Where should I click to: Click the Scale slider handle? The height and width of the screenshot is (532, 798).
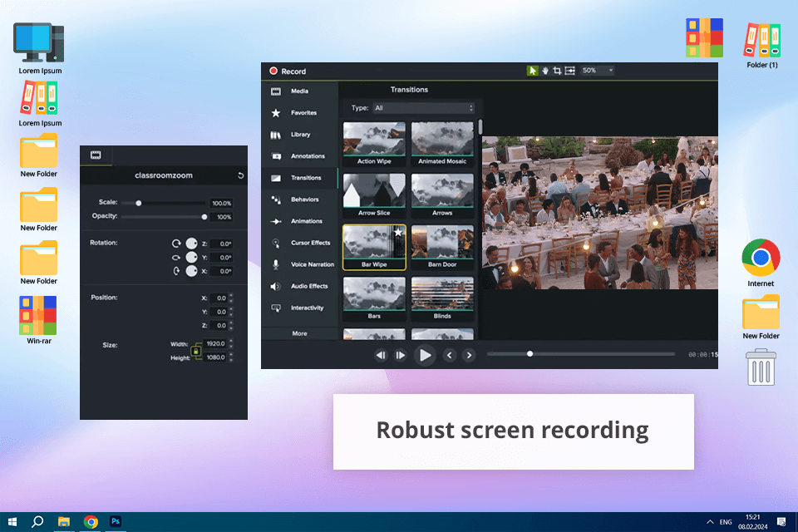139,203
